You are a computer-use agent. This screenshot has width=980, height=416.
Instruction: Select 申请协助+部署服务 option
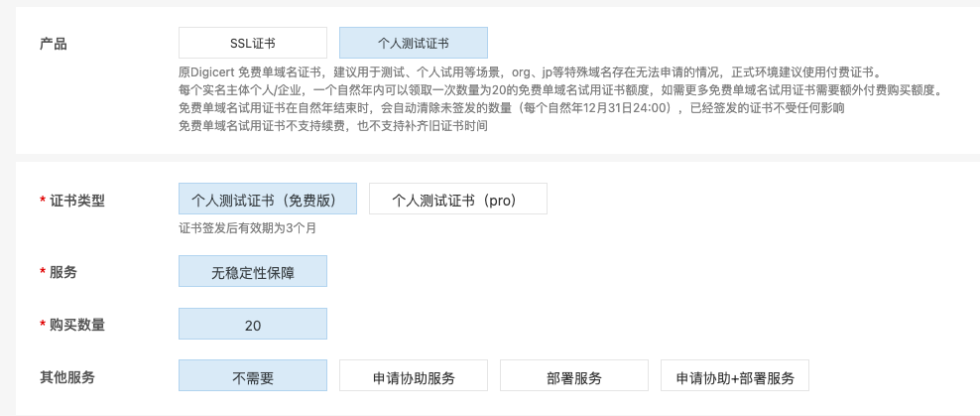734,377
